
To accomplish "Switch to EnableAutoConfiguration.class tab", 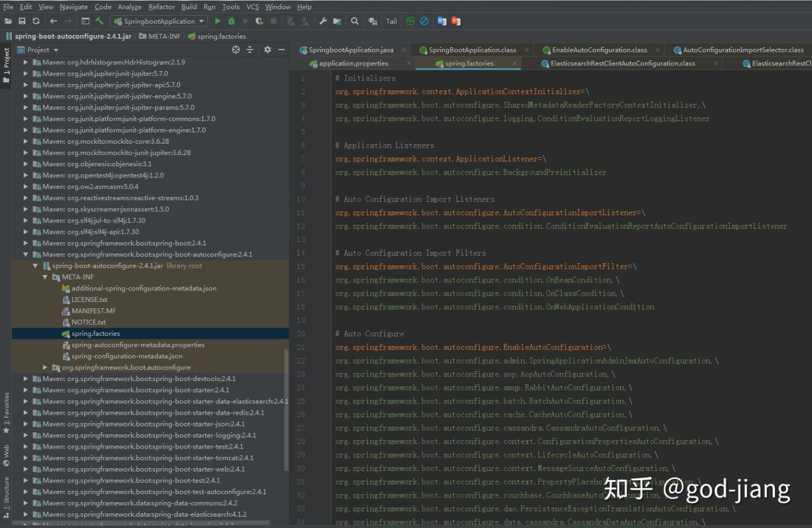I will pos(599,50).
